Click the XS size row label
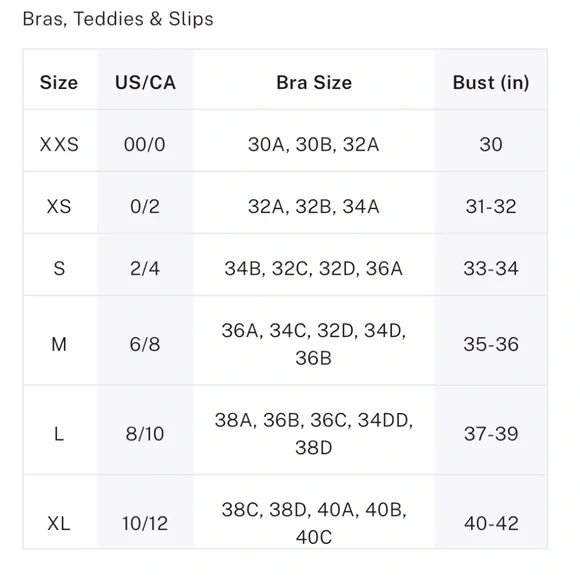 coord(59,206)
